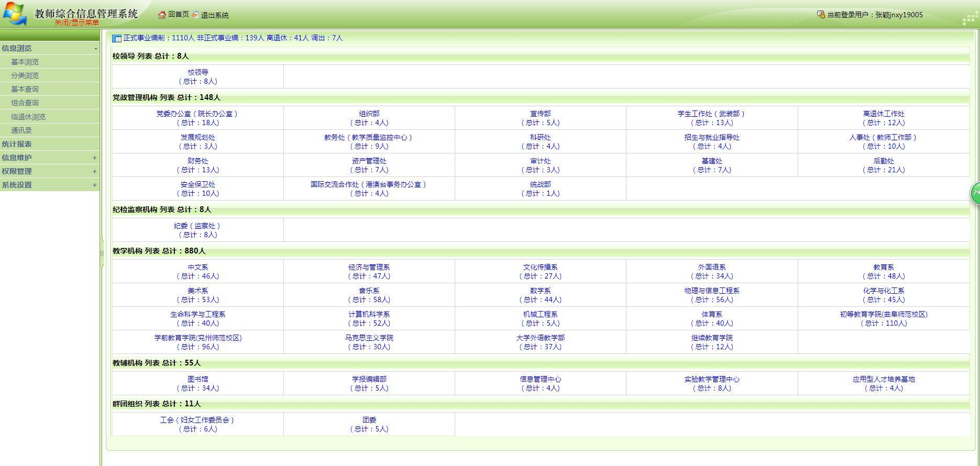Screen dimensions: 980x466
Task: Expand the 权限管理 menu section
Action: coord(94,171)
